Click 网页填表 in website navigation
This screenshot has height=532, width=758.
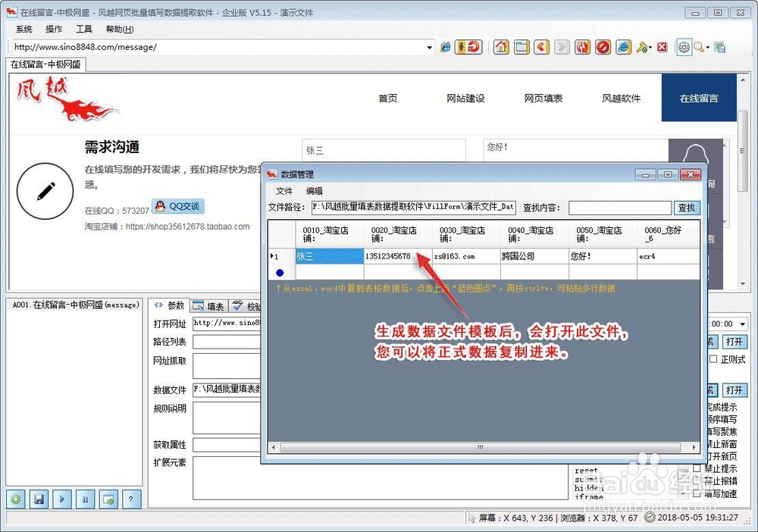click(543, 98)
